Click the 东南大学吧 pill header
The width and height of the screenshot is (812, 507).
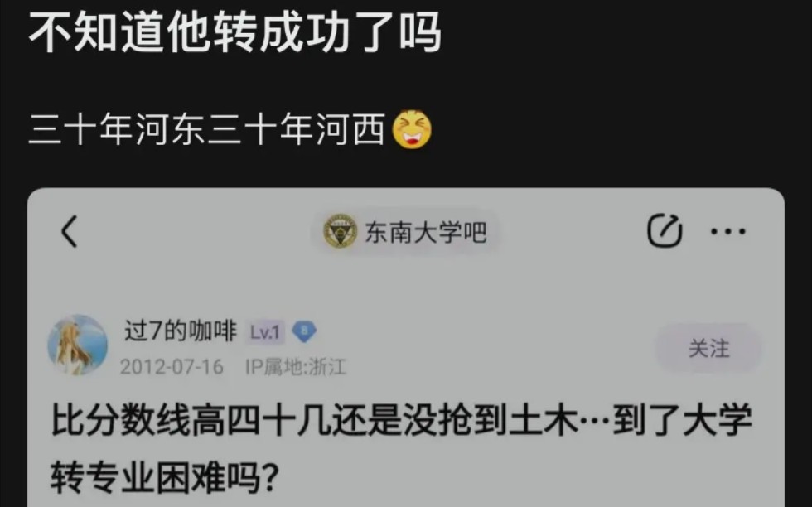coord(405,231)
